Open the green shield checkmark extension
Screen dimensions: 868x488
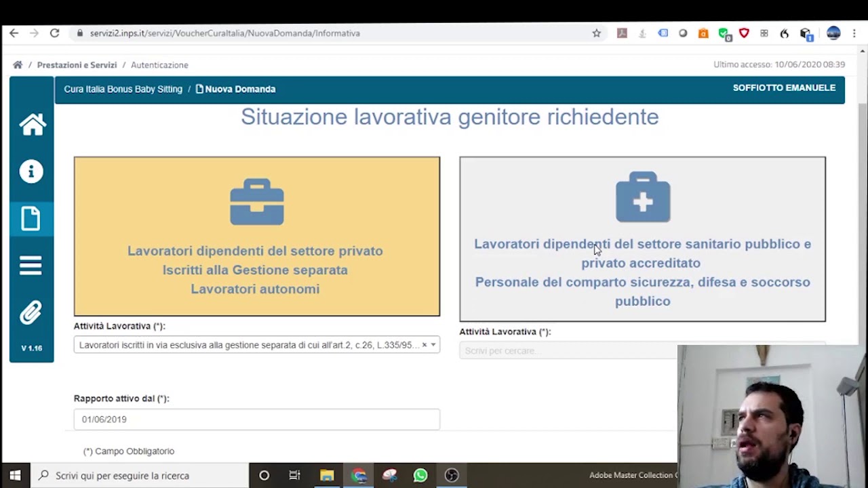pos(724,34)
